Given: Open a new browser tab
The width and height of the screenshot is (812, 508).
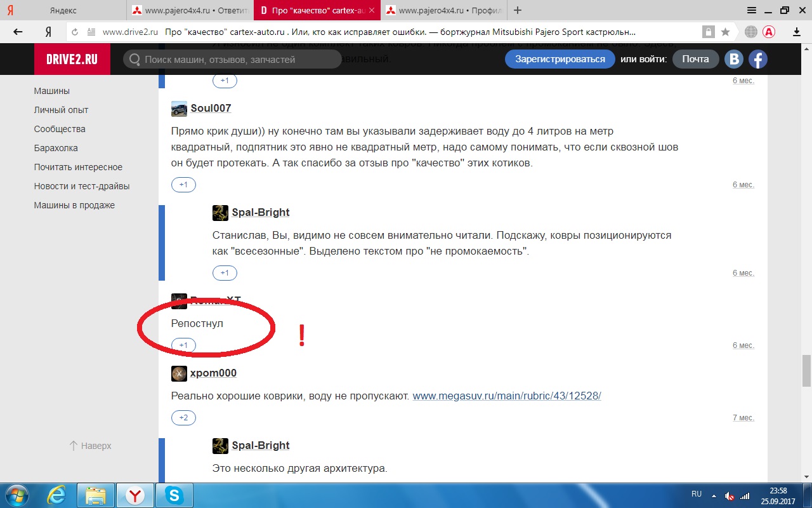Looking at the screenshot, I should pos(518,10).
